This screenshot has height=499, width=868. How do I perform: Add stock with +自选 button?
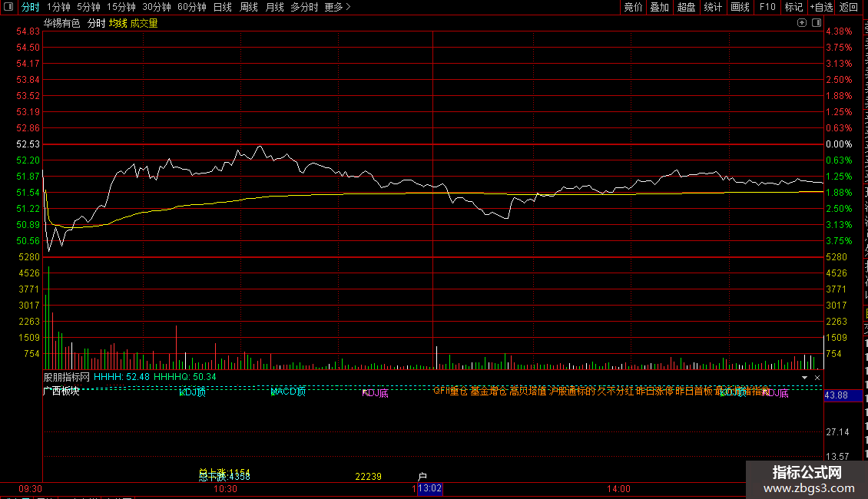pyautogui.click(x=821, y=7)
